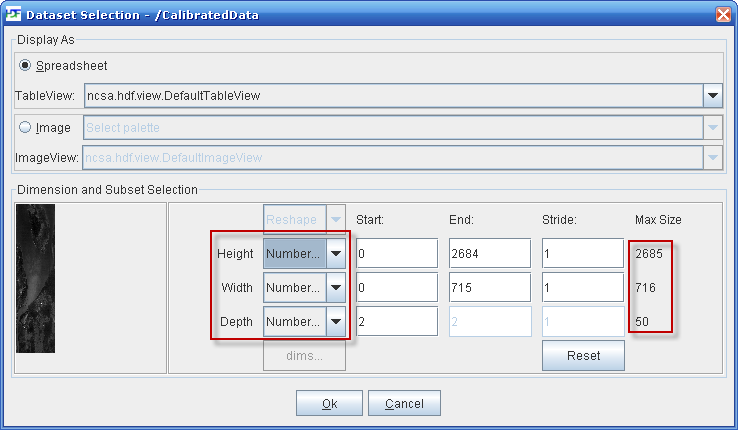The height and width of the screenshot is (430, 738).
Task: Click the Width End field showing 715
Action: (x=489, y=288)
